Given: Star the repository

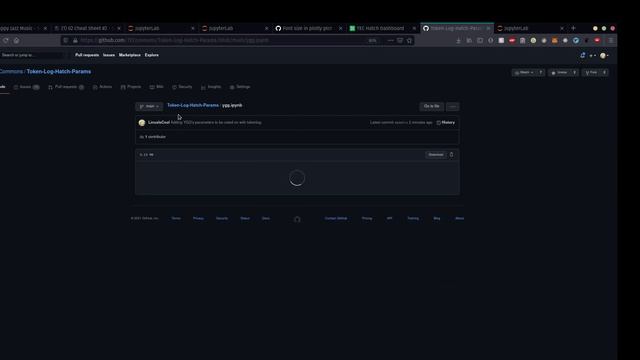Looking at the screenshot, I should coord(559,72).
